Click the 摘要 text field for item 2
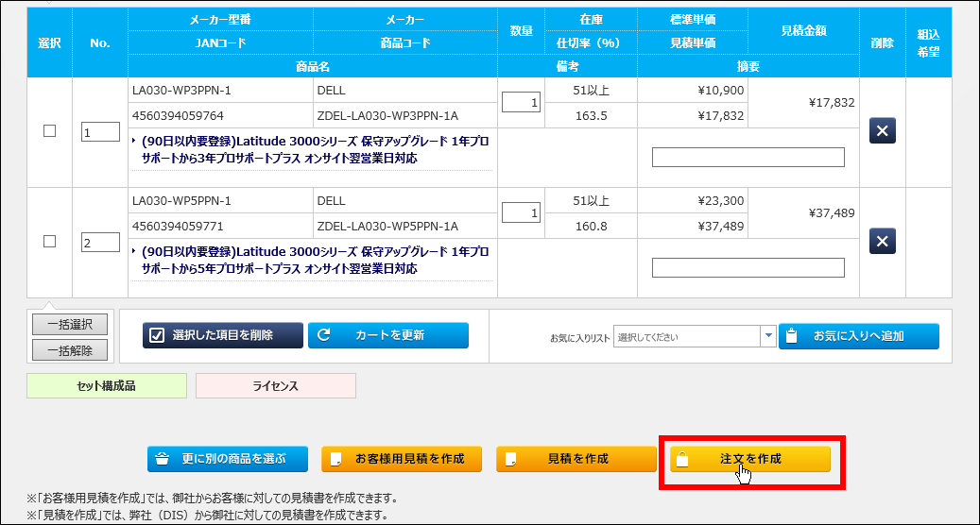 pos(748,268)
